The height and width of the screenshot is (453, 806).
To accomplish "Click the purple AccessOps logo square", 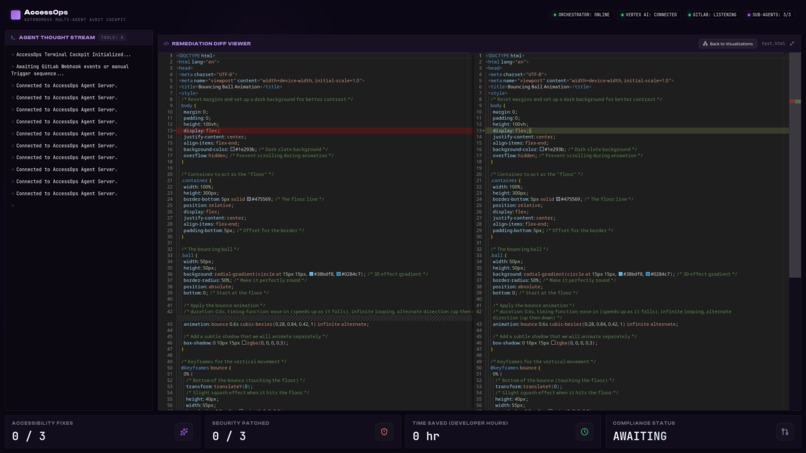I will click(15, 15).
